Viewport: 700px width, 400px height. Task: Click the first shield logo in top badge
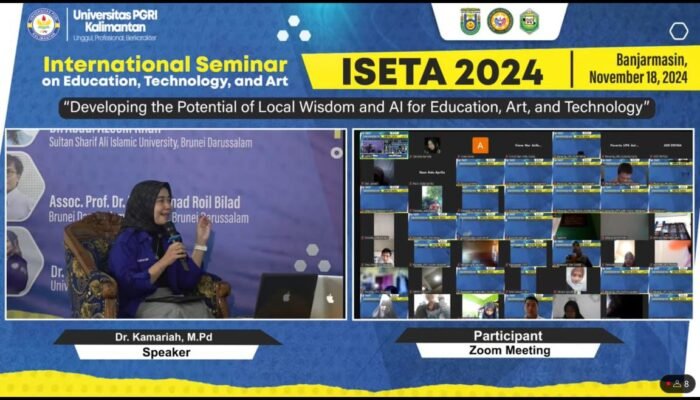click(x=470, y=21)
